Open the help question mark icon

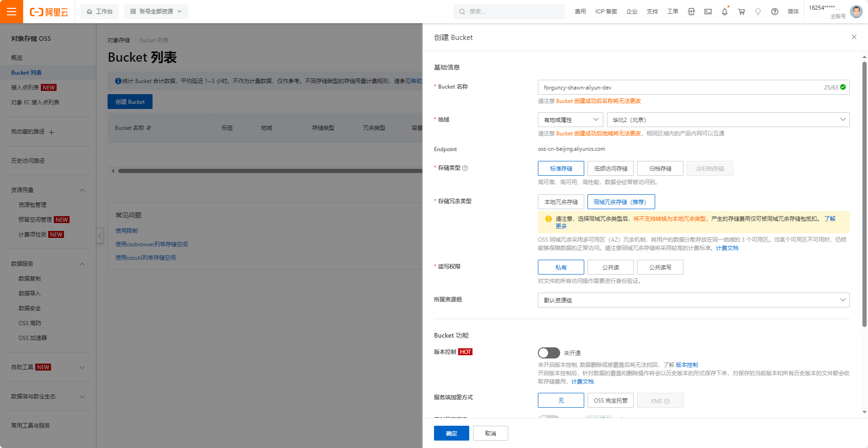click(x=775, y=12)
